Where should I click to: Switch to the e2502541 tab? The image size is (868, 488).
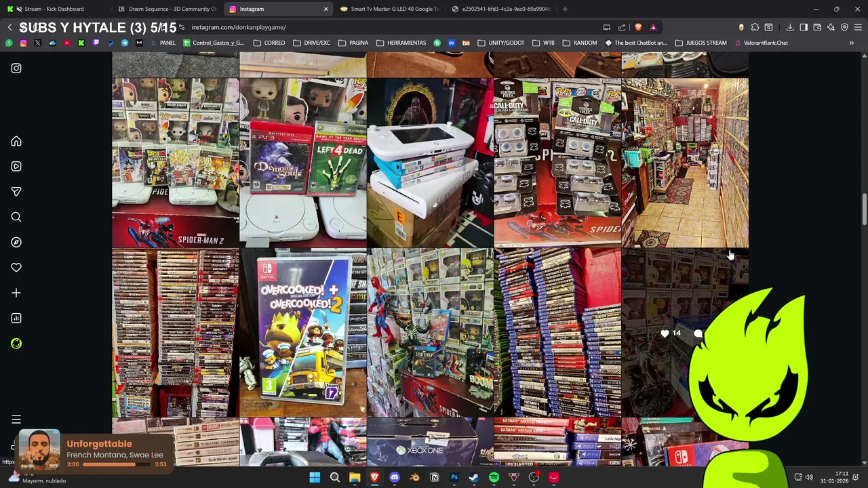click(x=500, y=9)
